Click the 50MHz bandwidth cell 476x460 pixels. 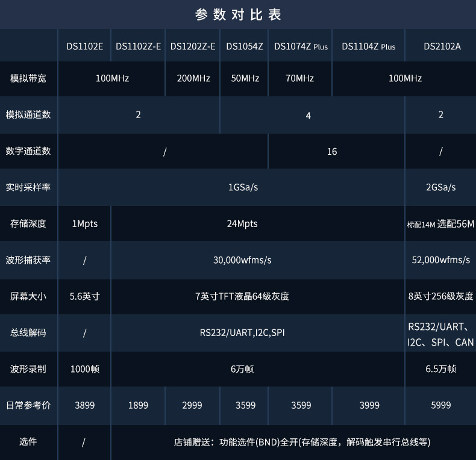click(x=245, y=78)
